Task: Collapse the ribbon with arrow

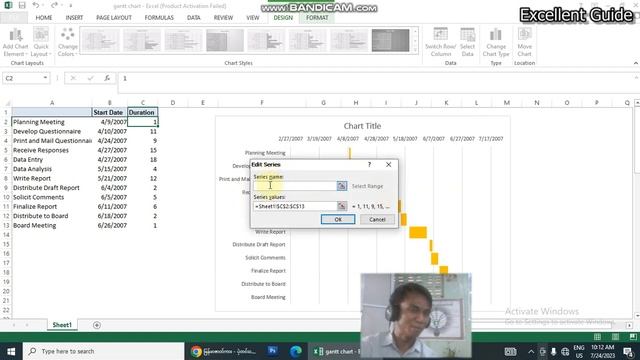Action: point(636,63)
